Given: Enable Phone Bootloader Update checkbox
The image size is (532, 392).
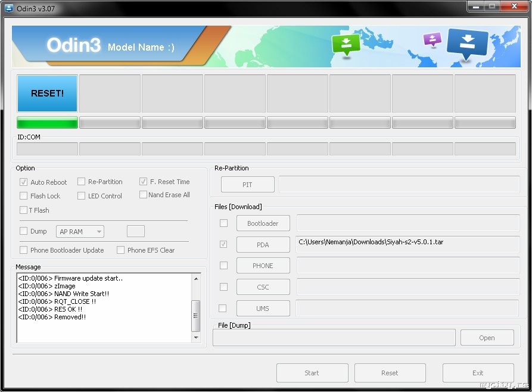Looking at the screenshot, I should tap(23, 250).
